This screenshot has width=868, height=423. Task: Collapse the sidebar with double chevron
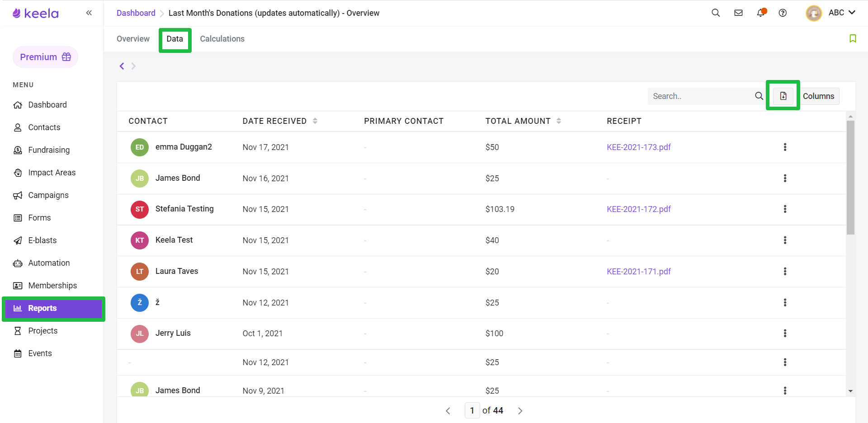[x=89, y=13]
